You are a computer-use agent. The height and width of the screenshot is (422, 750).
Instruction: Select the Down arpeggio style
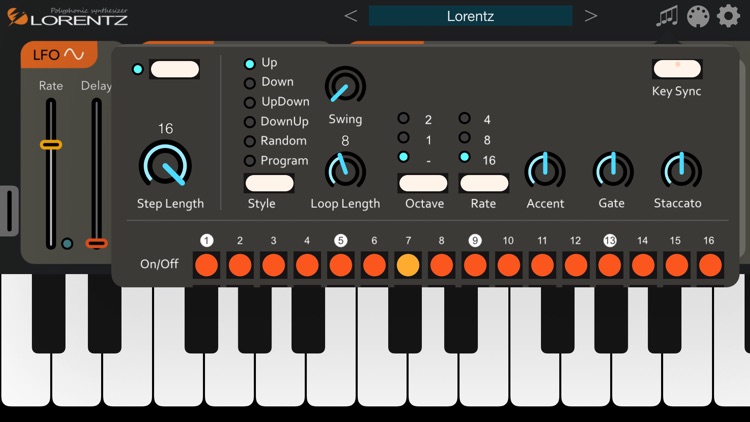coord(249,83)
